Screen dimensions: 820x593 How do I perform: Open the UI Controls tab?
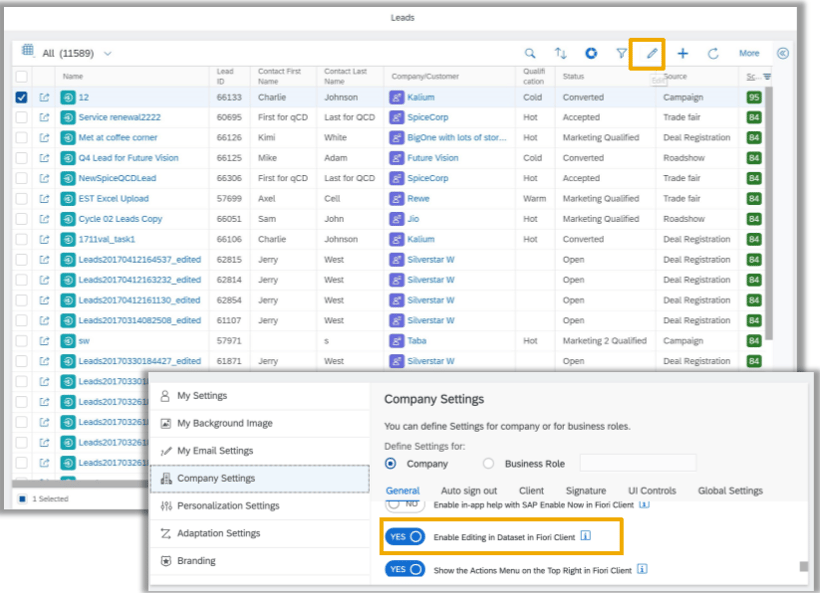pyautogui.click(x=652, y=491)
